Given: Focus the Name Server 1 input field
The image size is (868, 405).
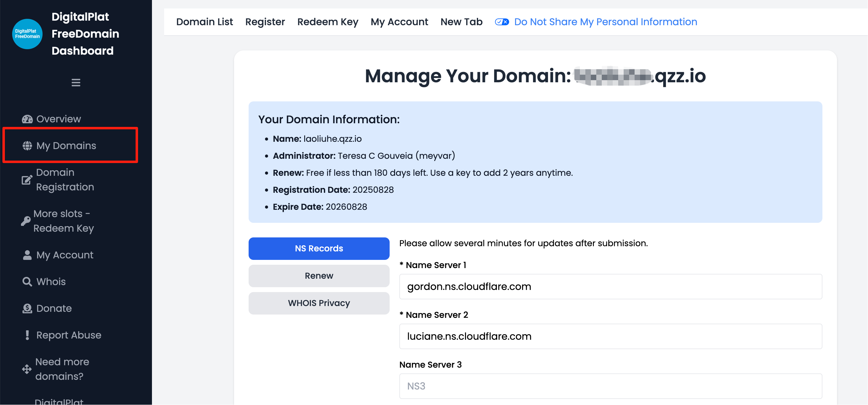Looking at the screenshot, I should [610, 287].
